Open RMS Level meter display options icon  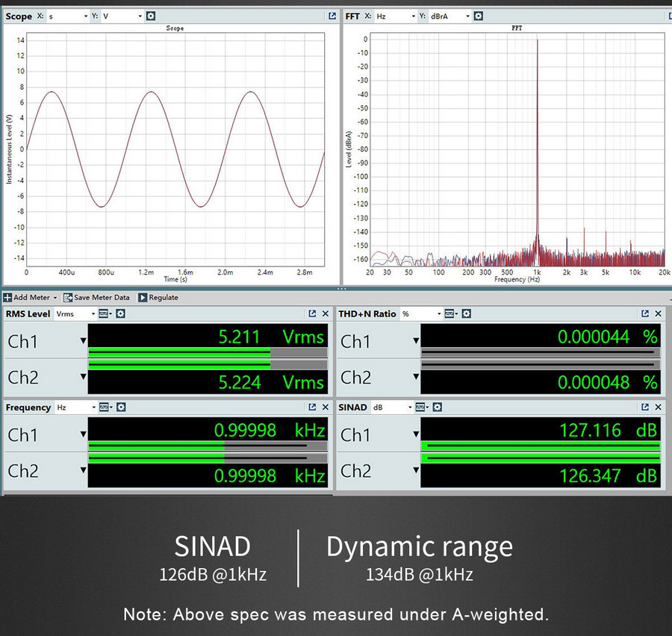pos(105,314)
